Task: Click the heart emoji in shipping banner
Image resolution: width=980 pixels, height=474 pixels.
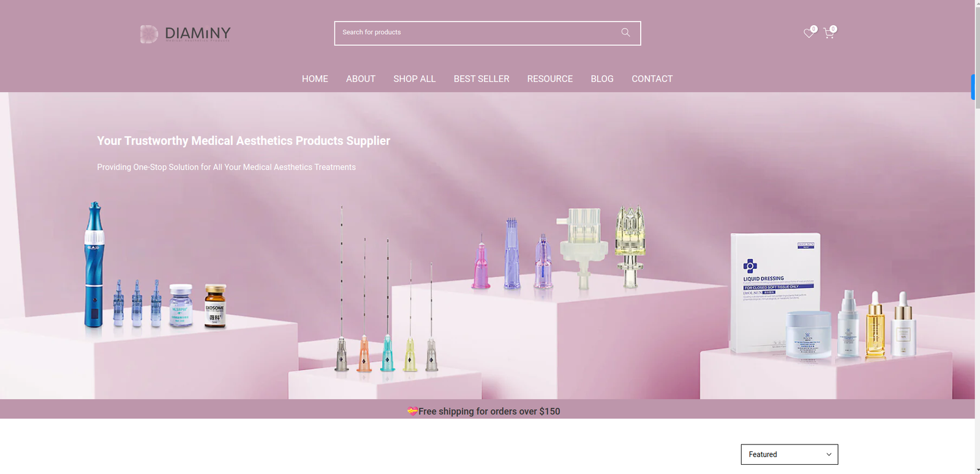Action: coord(412,411)
